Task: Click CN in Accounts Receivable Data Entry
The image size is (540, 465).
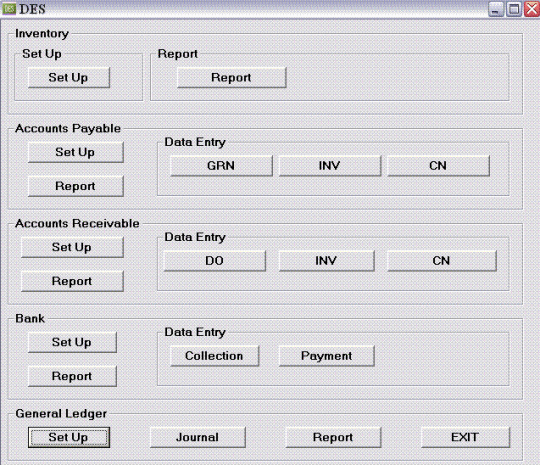Action: pyautogui.click(x=442, y=261)
